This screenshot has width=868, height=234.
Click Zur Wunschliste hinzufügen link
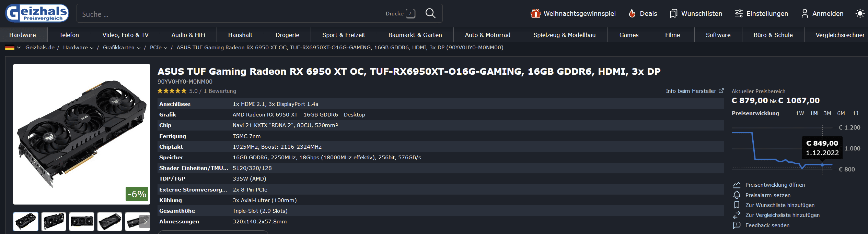point(780,205)
